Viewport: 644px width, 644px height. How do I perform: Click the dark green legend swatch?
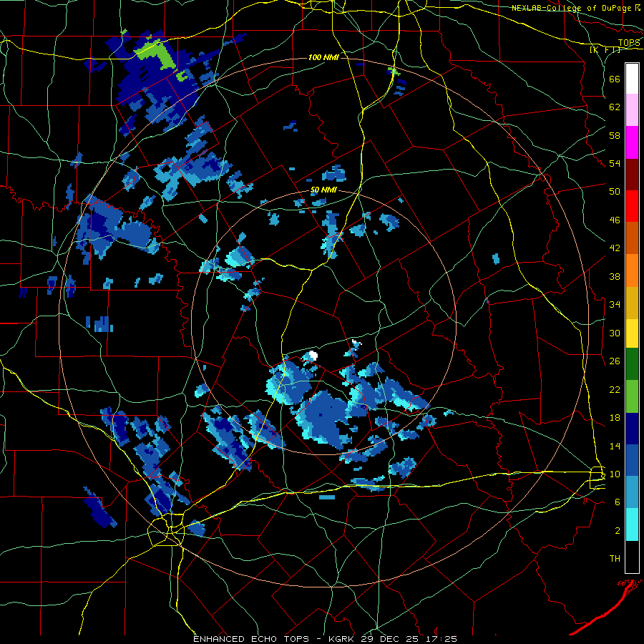632,364
